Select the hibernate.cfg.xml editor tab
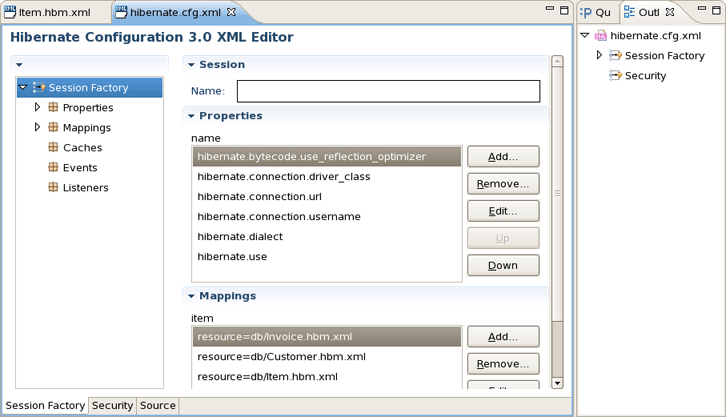Screen dimensions: 726x417 [176, 12]
